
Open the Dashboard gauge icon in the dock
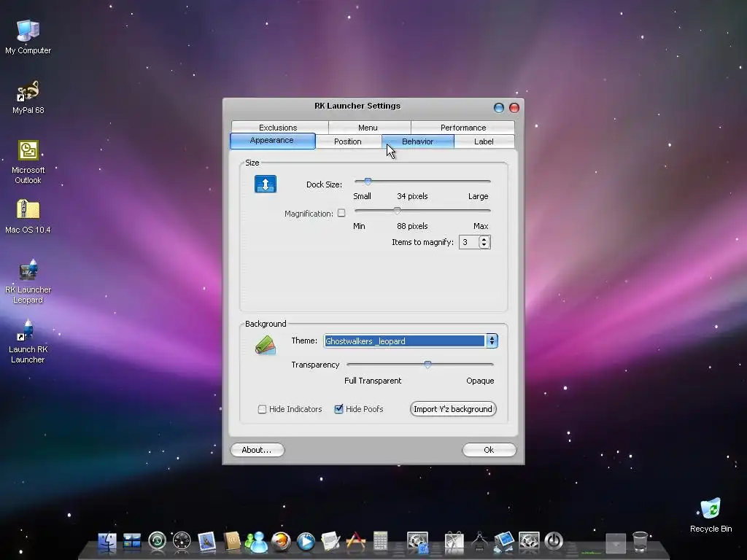pyautogui.click(x=182, y=542)
